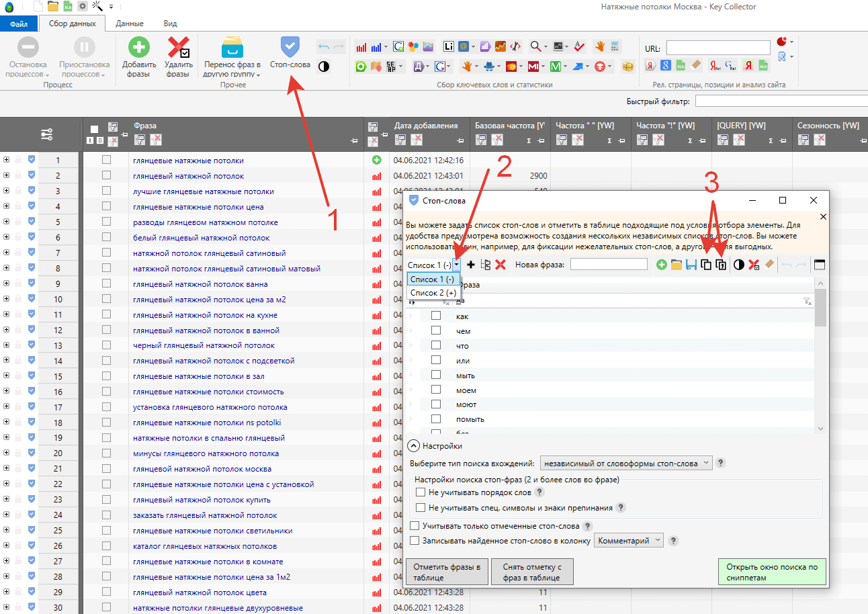Expand row 5 in the phrases table

[6, 222]
